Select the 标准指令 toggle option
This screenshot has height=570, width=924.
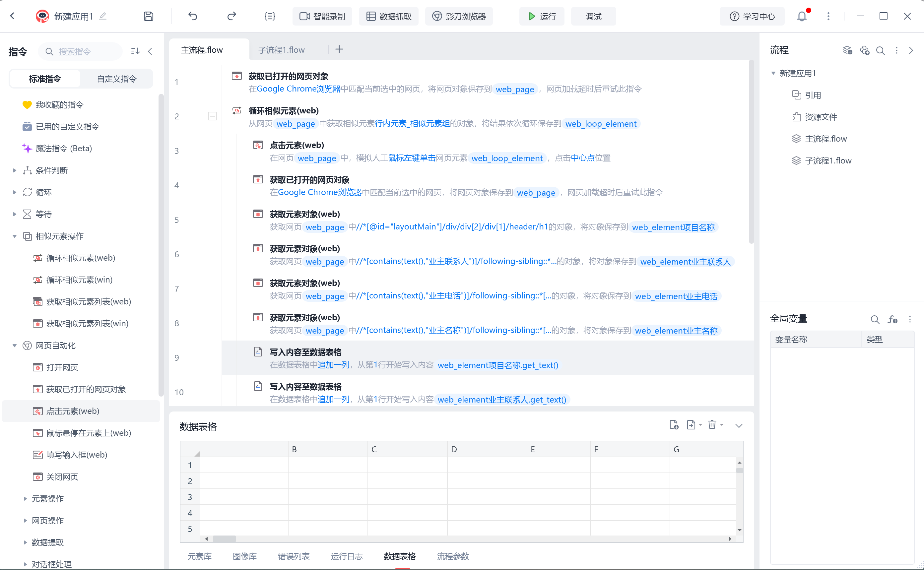pos(45,79)
